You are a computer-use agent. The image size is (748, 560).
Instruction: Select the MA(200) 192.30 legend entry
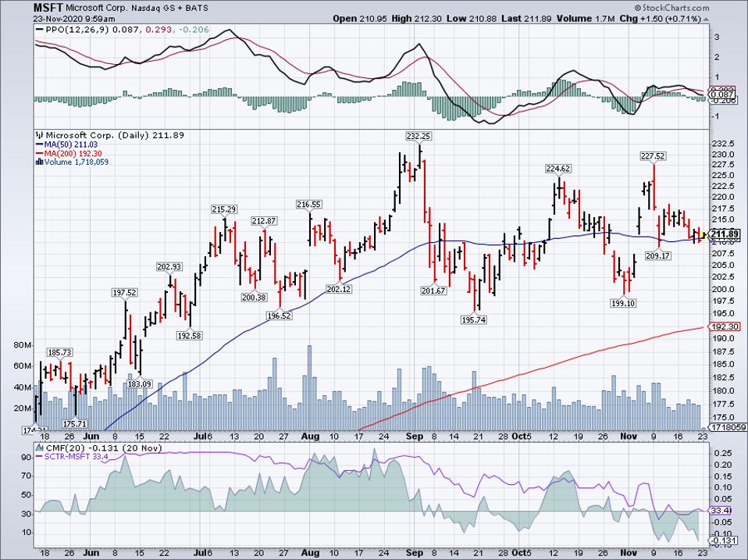pyautogui.click(x=69, y=154)
